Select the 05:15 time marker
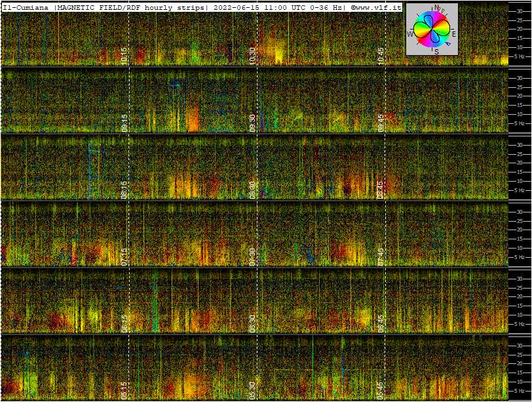Image resolution: width=532 pixels, height=402 pixels. click(124, 390)
